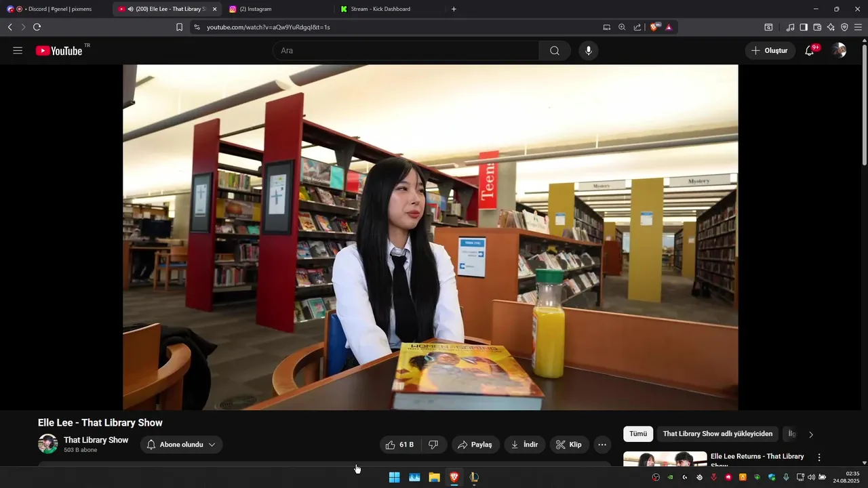Click the İndir download button

[525, 445]
